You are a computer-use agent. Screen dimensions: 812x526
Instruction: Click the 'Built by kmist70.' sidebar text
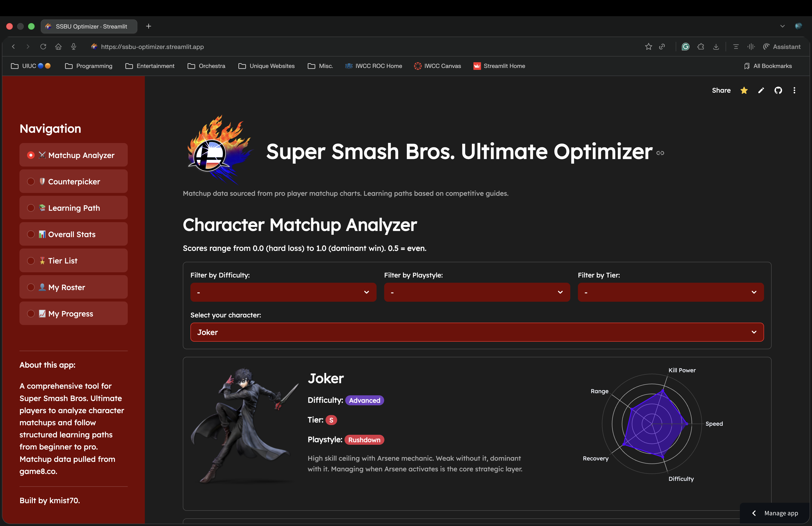49,500
